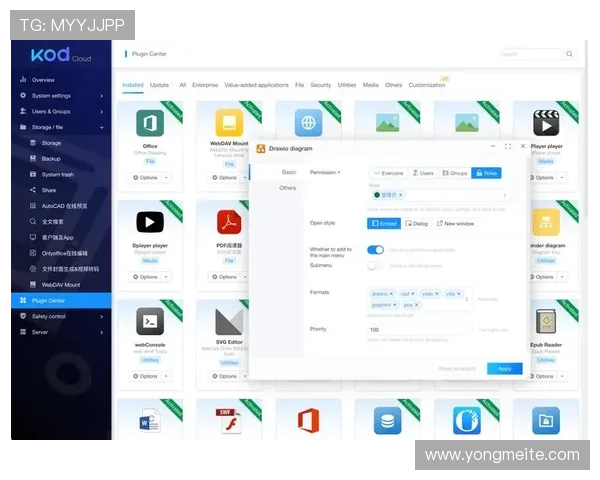The width and height of the screenshot is (600, 480).
Task: Click the Priority input field
Action: [419, 329]
